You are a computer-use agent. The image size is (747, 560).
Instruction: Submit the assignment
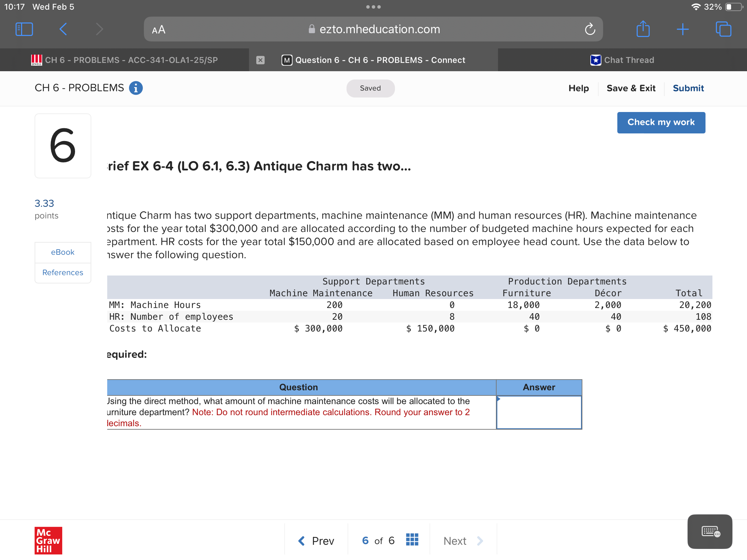[688, 88]
